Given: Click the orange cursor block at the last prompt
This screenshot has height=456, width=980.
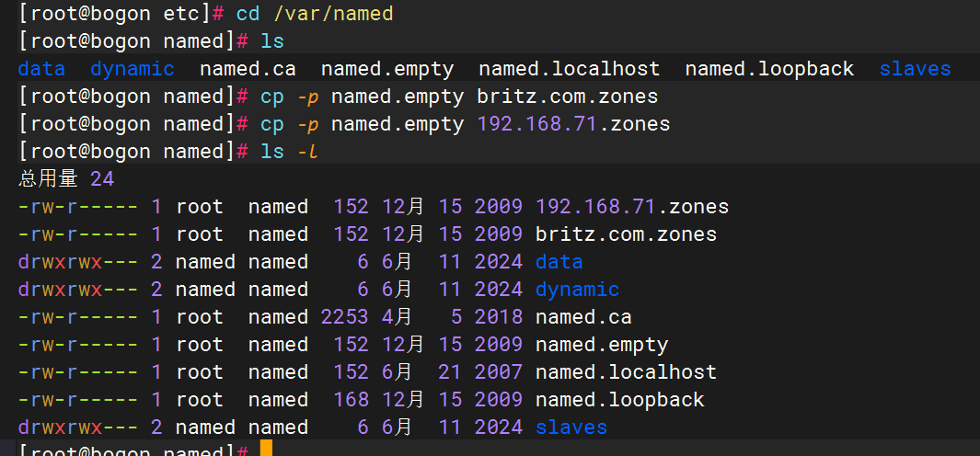Looking at the screenshot, I should click(x=266, y=448).
